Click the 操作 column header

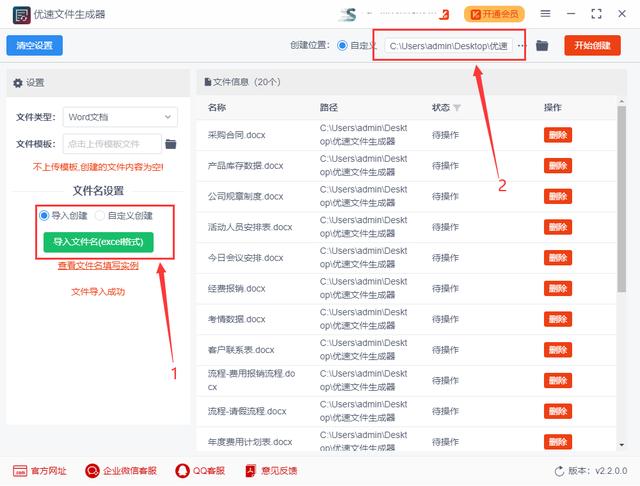click(x=553, y=107)
